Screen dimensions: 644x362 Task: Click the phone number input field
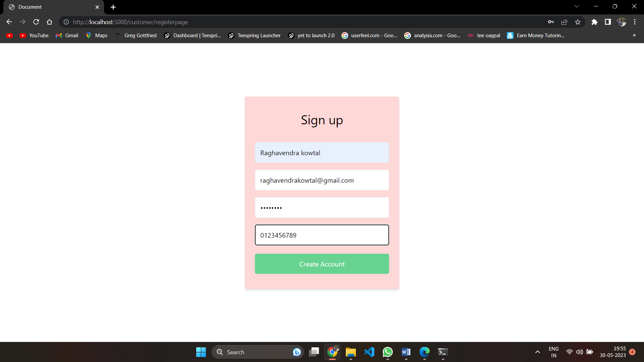click(x=322, y=235)
